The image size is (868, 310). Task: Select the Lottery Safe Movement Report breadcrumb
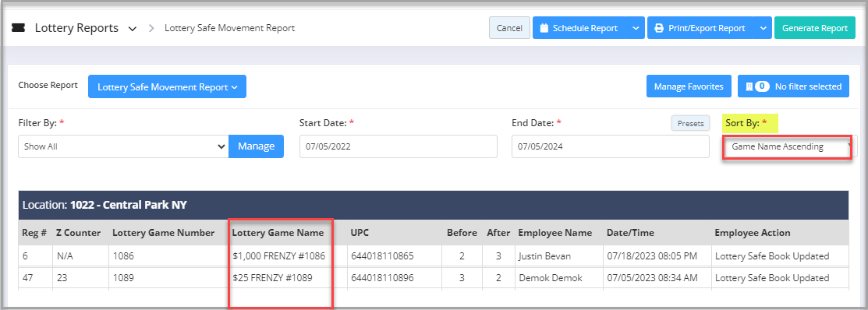coord(230,27)
